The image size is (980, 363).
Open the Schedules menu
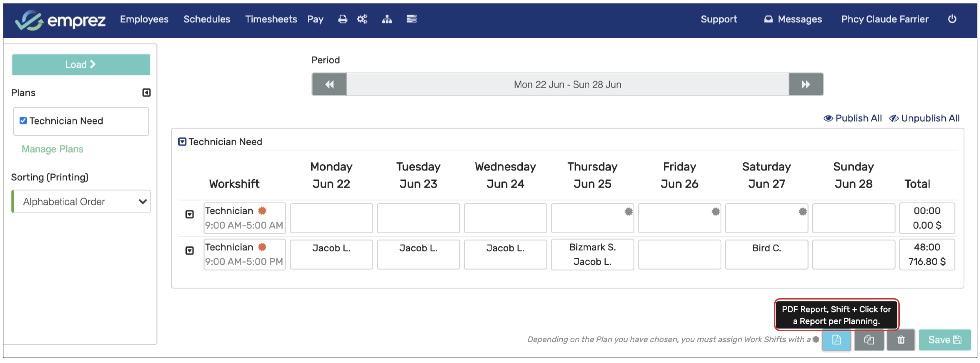pyautogui.click(x=207, y=19)
